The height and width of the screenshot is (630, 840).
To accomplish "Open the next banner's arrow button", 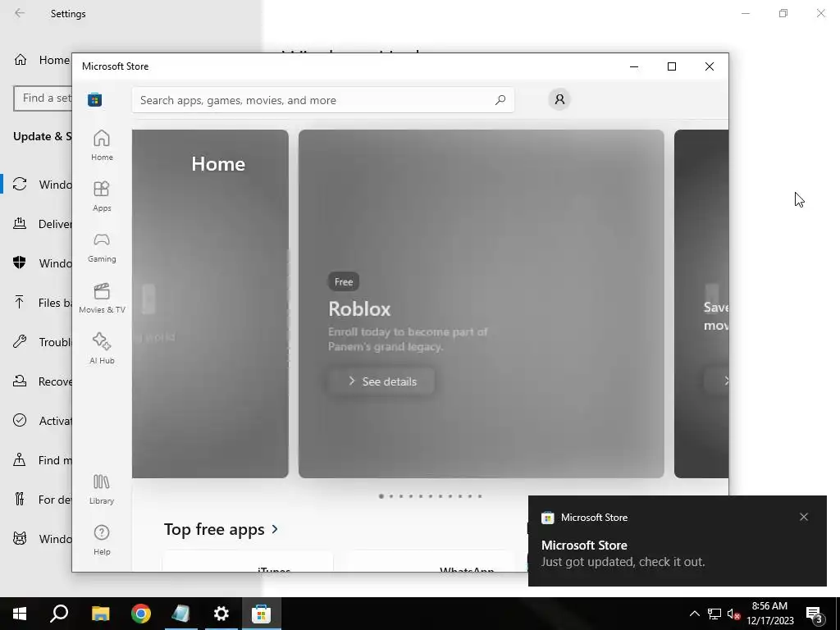I will pyautogui.click(x=718, y=381).
